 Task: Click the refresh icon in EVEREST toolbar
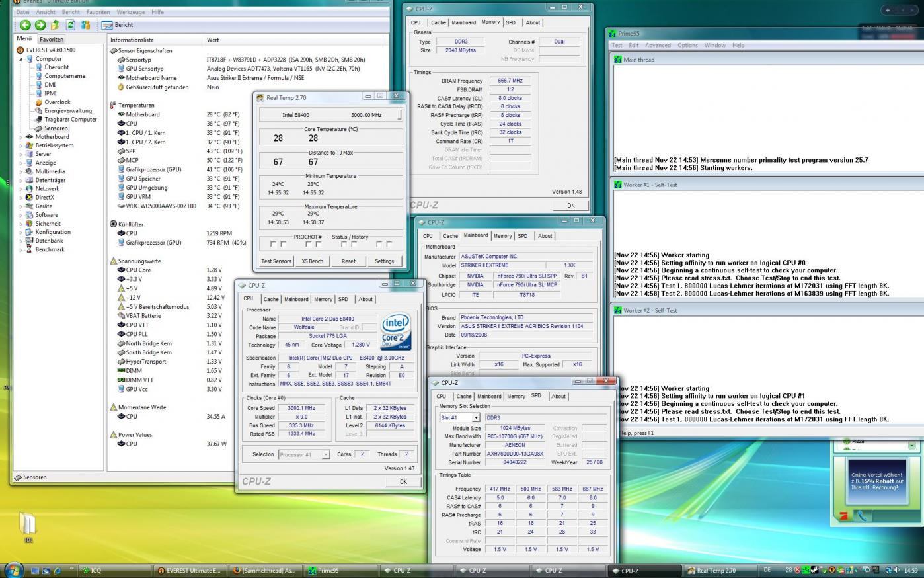coord(70,25)
